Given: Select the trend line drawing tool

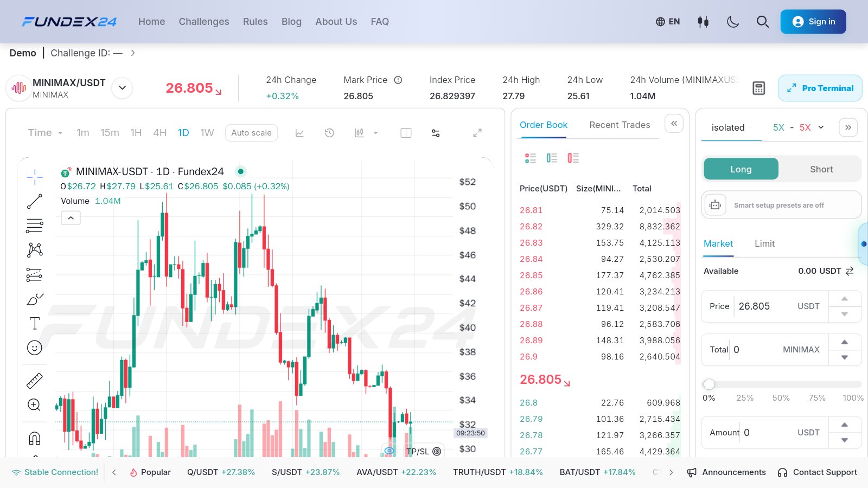Looking at the screenshot, I should pyautogui.click(x=35, y=201).
